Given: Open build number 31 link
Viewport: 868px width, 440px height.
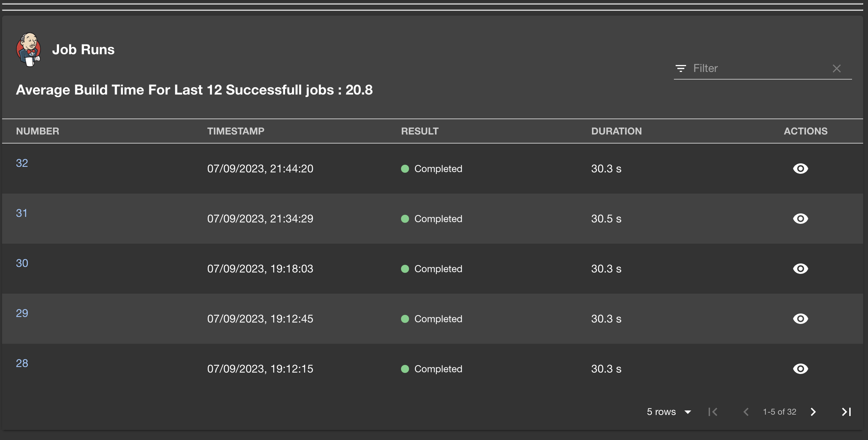Looking at the screenshot, I should coord(22,213).
